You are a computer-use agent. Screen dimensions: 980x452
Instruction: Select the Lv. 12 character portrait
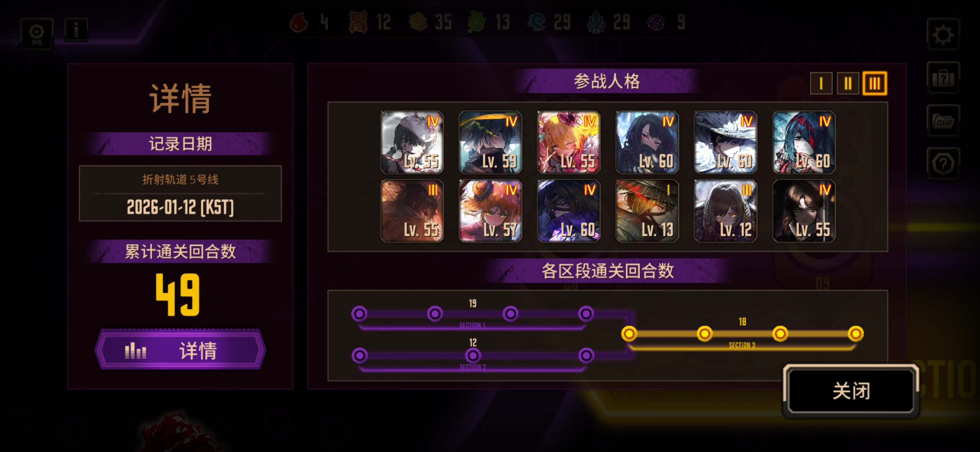(725, 211)
